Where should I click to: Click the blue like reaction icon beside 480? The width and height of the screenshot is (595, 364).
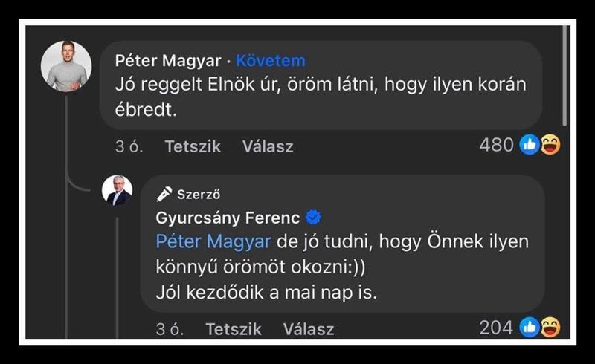(530, 145)
